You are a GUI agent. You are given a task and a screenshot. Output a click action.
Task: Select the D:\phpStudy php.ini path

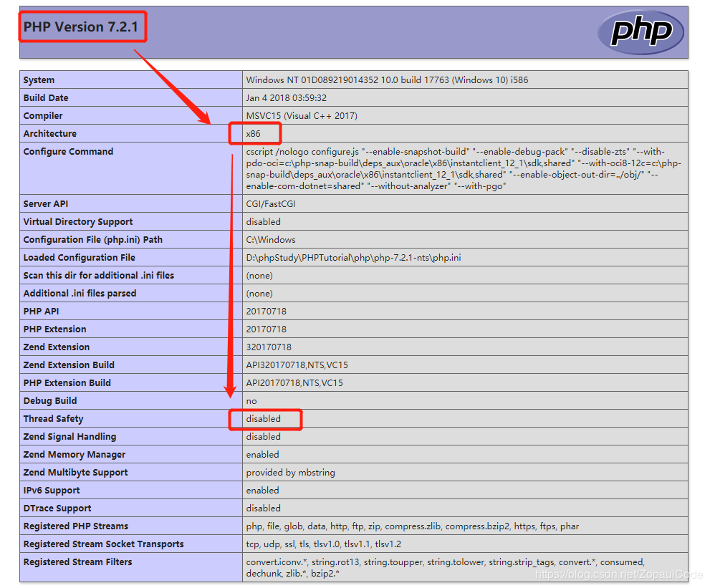[354, 258]
